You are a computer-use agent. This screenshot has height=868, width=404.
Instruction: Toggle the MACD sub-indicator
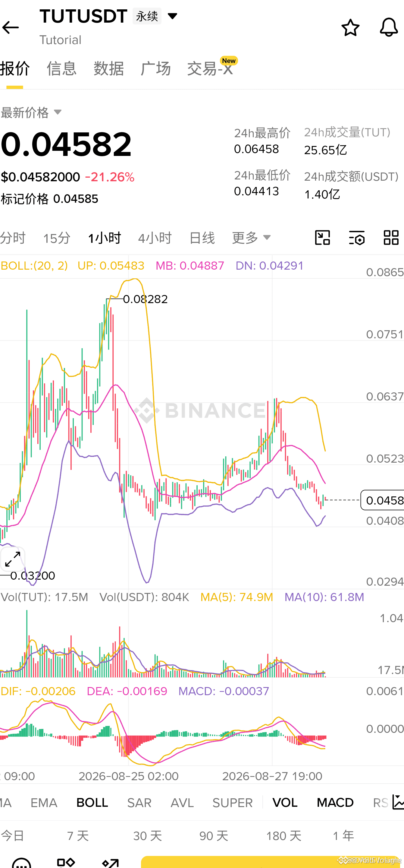[x=335, y=803]
